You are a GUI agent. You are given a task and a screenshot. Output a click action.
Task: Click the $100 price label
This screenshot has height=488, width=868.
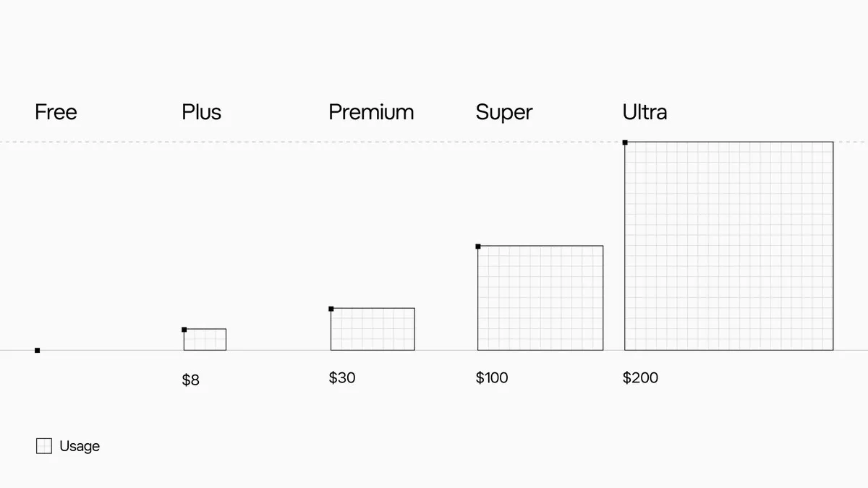[x=492, y=377]
